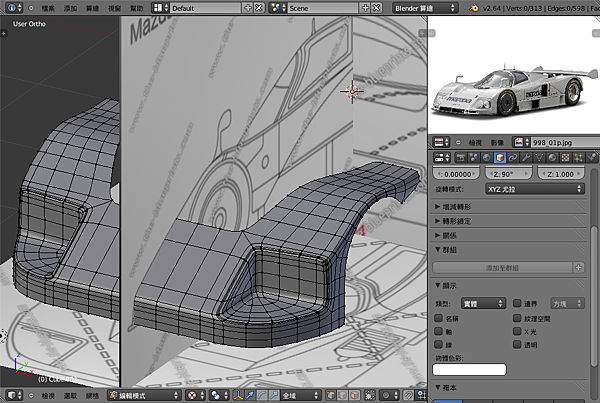Open the Properties editor type selector
This screenshot has width=600, height=403.
coord(441,157)
